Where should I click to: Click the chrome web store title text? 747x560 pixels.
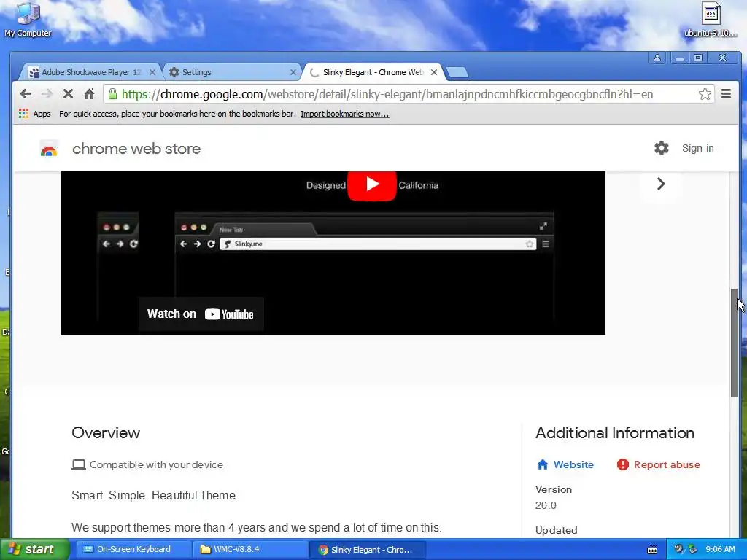click(x=136, y=149)
